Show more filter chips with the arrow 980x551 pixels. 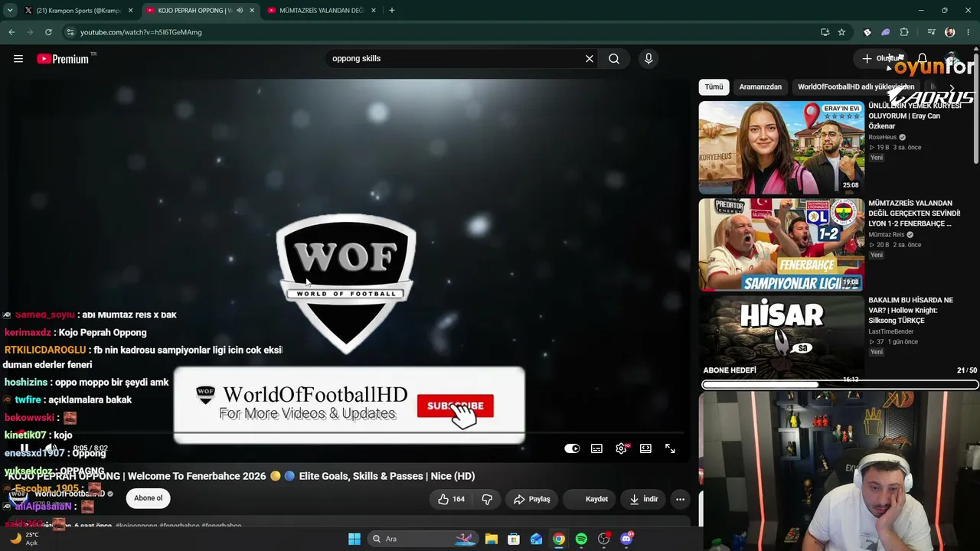click(952, 87)
